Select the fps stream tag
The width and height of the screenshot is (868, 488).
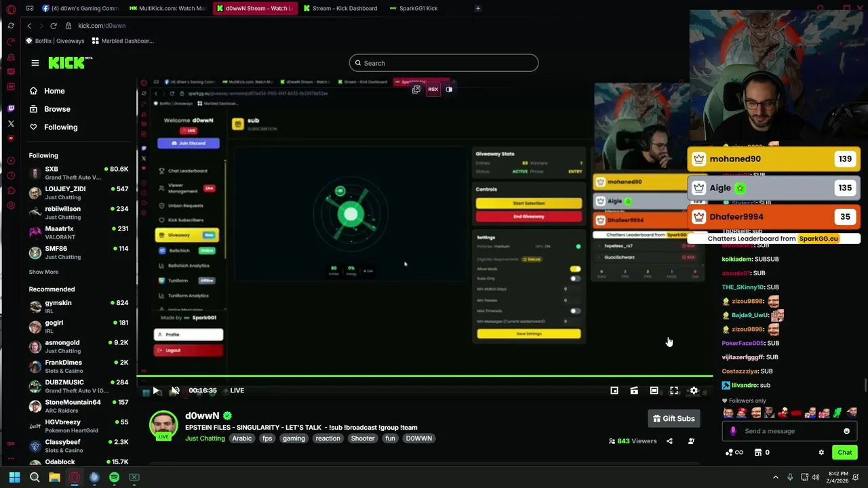pyautogui.click(x=267, y=439)
